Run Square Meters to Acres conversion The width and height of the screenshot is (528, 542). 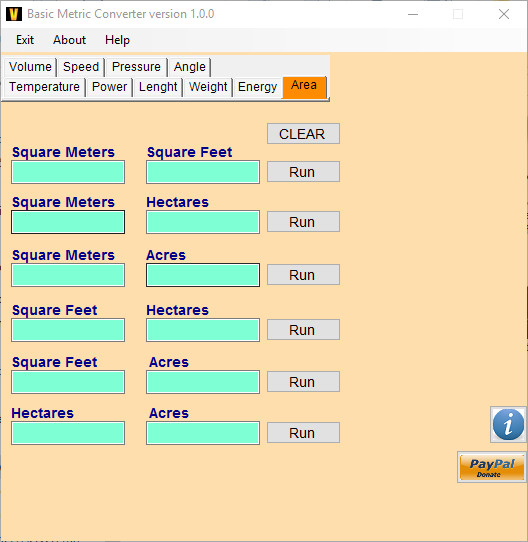(303, 275)
